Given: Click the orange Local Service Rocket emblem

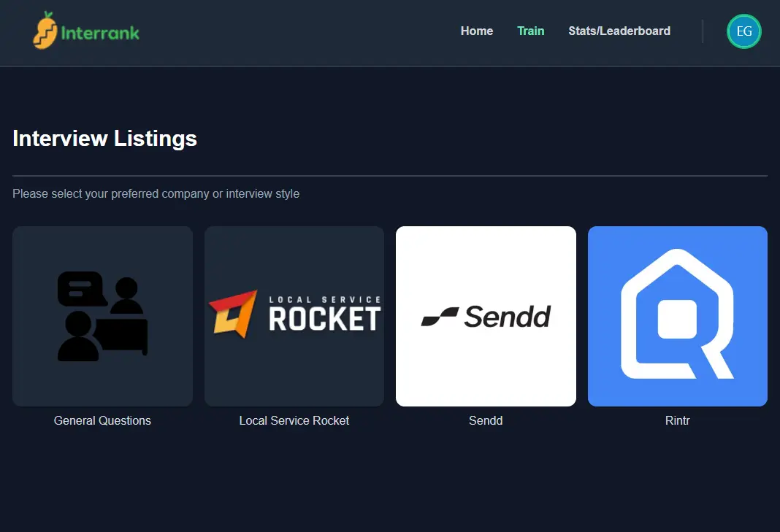Looking at the screenshot, I should 234,312.
